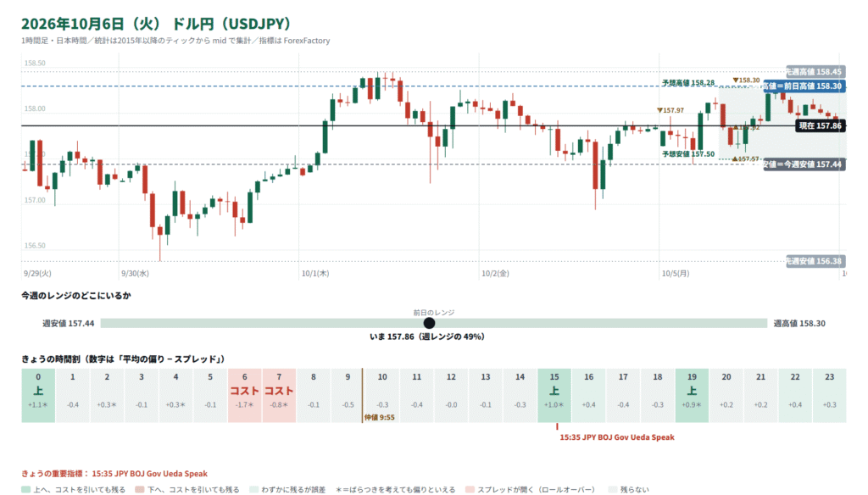Click the 先週高値 158.45 label
Image resolution: width=868 pixels, height=495 pixels.
815,71
